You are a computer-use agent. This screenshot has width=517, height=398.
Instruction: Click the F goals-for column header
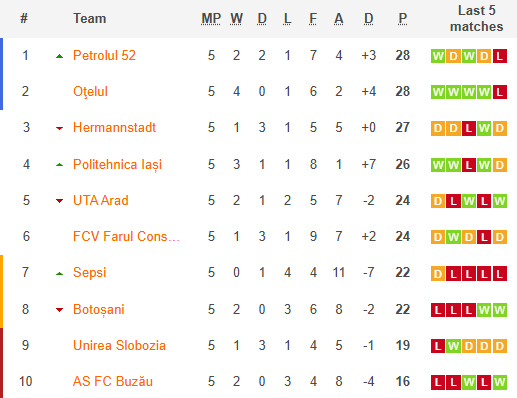pyautogui.click(x=313, y=19)
